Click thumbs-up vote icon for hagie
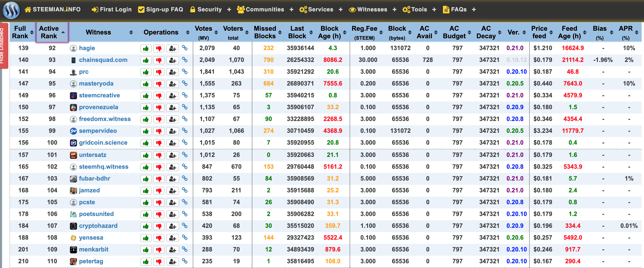This screenshot has width=644, height=268. [146, 48]
